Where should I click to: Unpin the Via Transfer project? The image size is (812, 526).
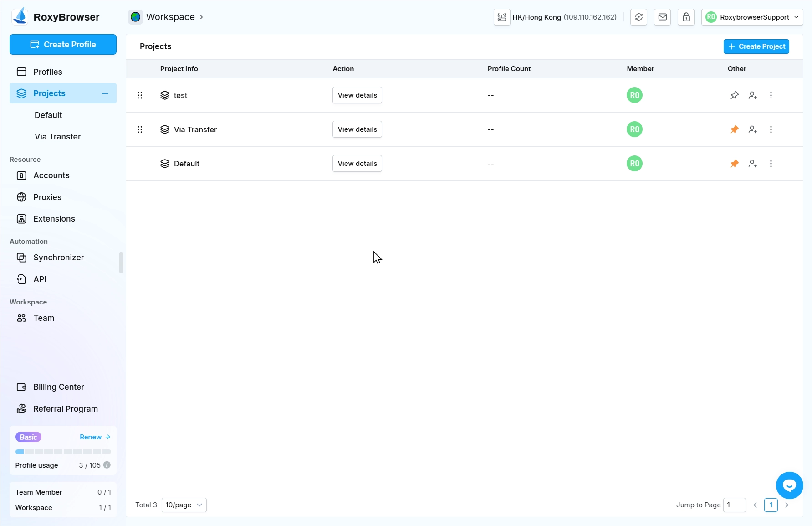pos(734,129)
